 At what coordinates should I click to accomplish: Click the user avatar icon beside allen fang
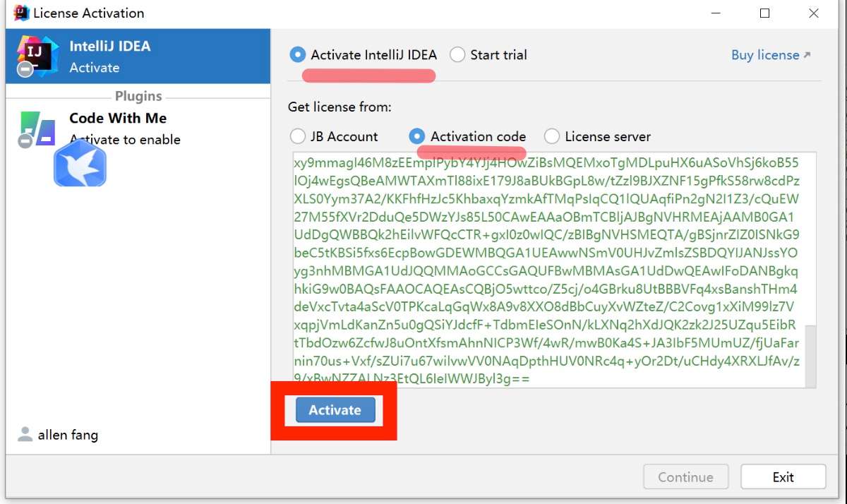pos(25,434)
